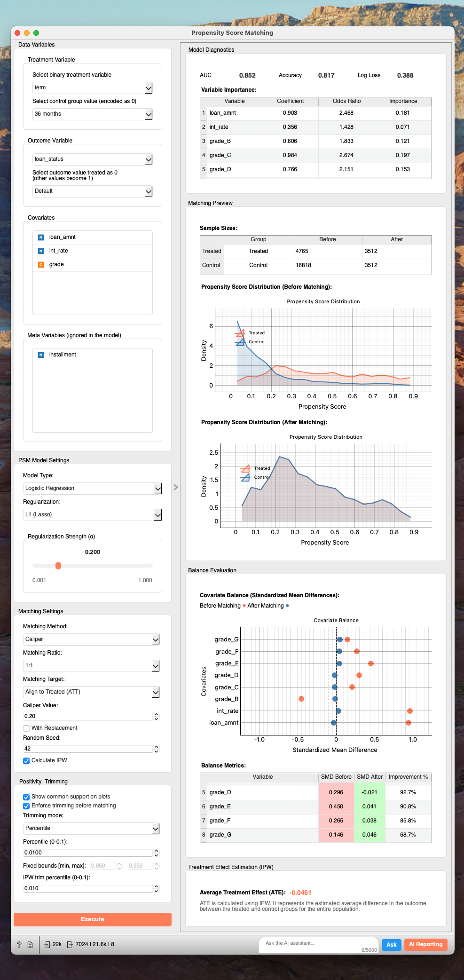The height and width of the screenshot is (980, 464).
Task: Click the AI Reporting button
Action: click(x=425, y=944)
